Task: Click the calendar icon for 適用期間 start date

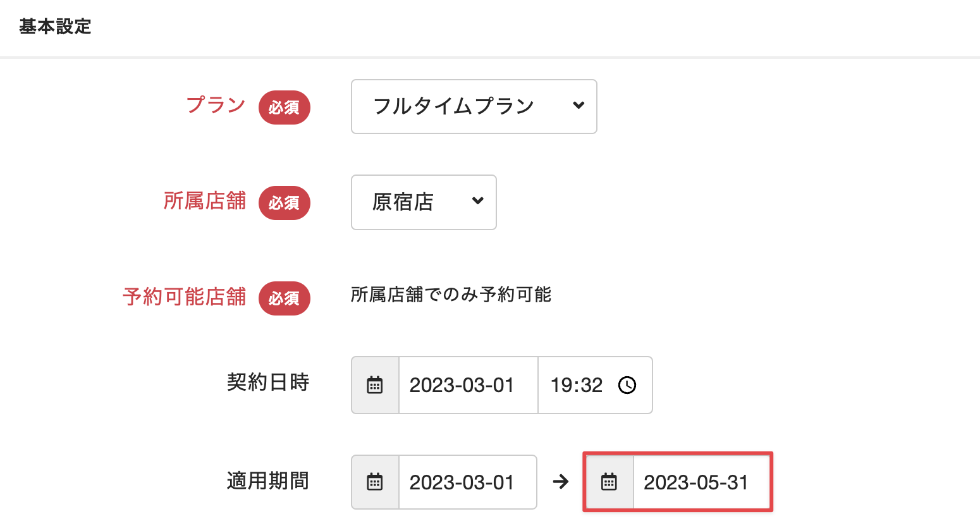Action: point(375,482)
